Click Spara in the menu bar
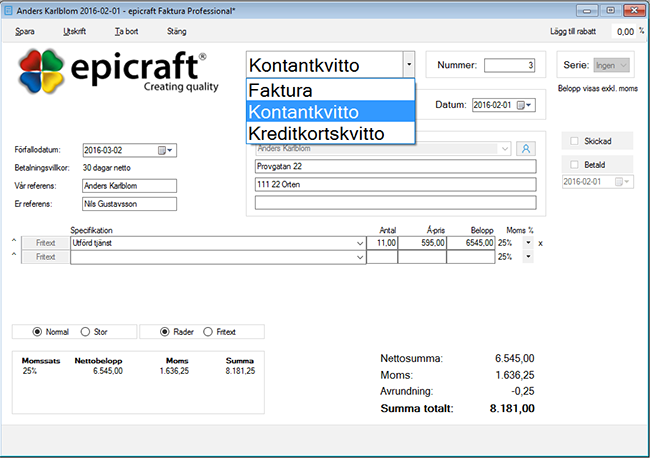This screenshot has height=458, width=650. (25, 32)
